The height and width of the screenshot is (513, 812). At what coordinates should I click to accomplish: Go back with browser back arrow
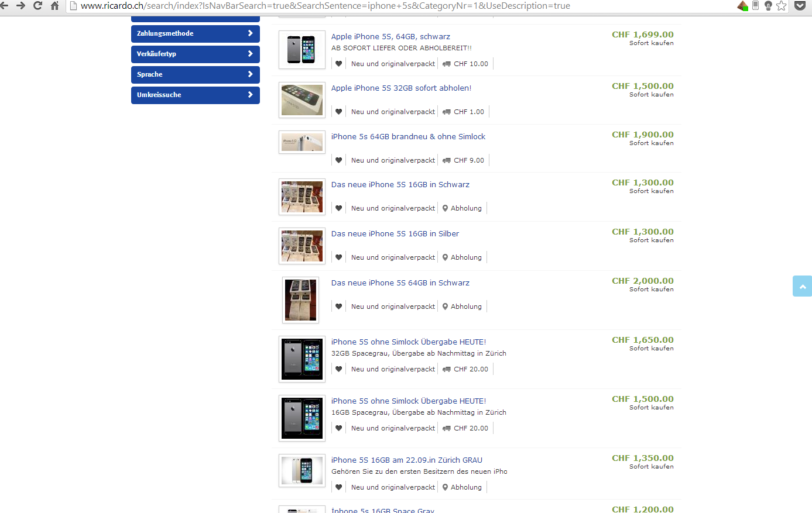(4, 6)
